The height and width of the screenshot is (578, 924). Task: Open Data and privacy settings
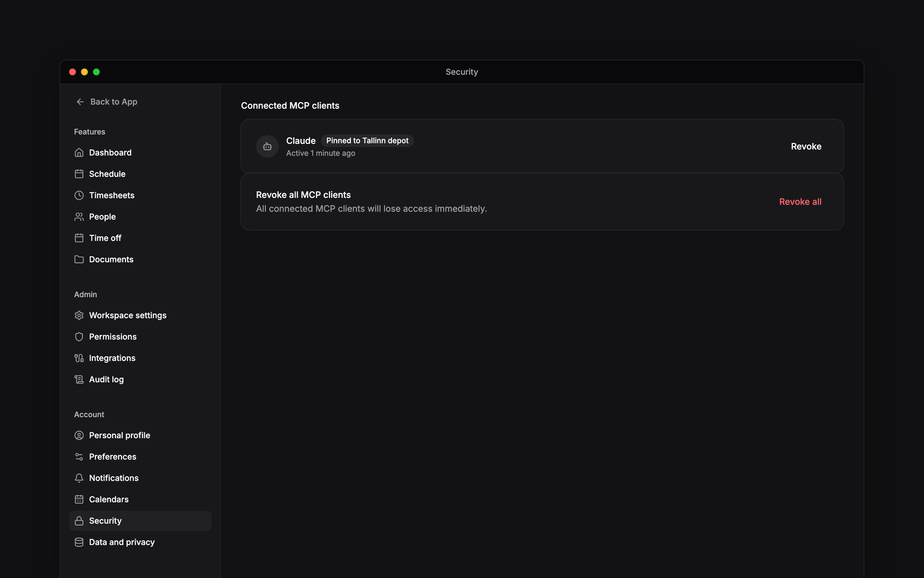tap(140, 543)
